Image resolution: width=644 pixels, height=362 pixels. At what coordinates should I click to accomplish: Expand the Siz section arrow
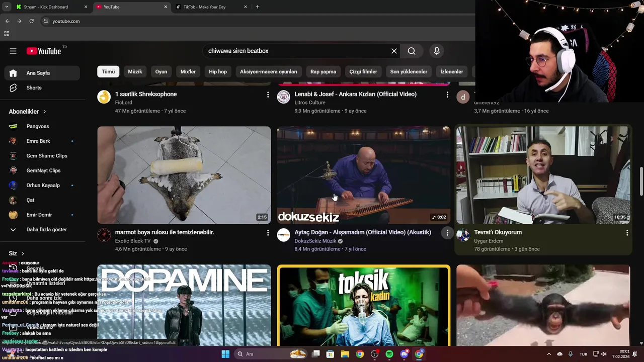(x=23, y=253)
